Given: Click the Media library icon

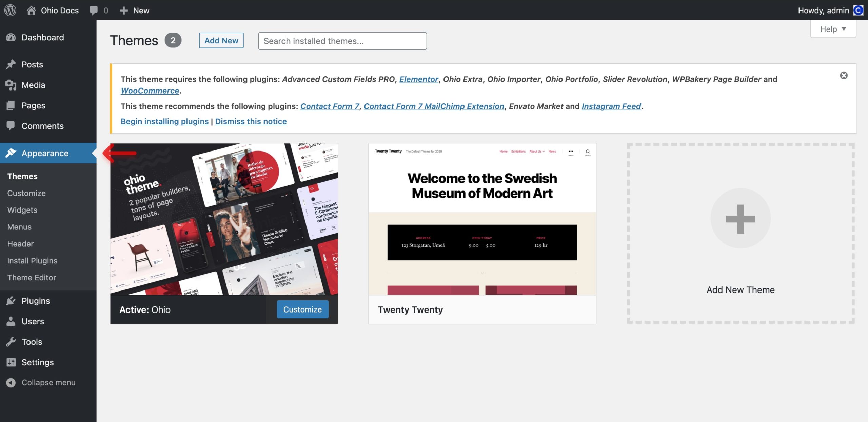Looking at the screenshot, I should coord(11,85).
